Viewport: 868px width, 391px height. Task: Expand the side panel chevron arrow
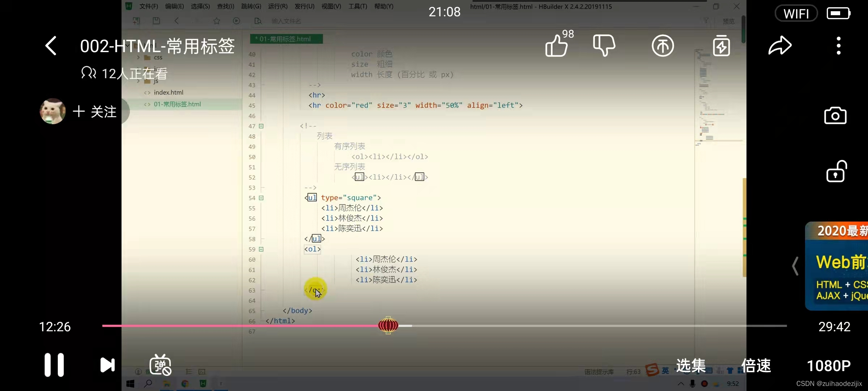[x=795, y=266]
